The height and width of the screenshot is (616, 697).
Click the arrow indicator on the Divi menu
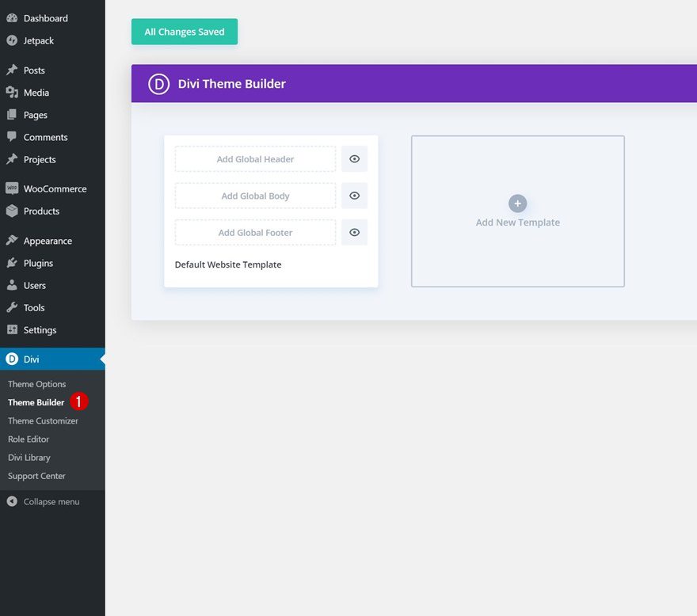(x=101, y=358)
